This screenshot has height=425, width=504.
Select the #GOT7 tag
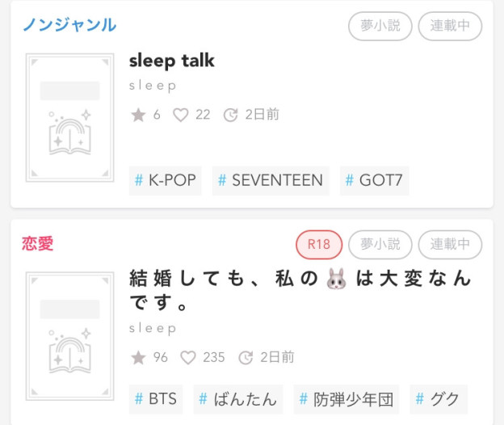375,180
